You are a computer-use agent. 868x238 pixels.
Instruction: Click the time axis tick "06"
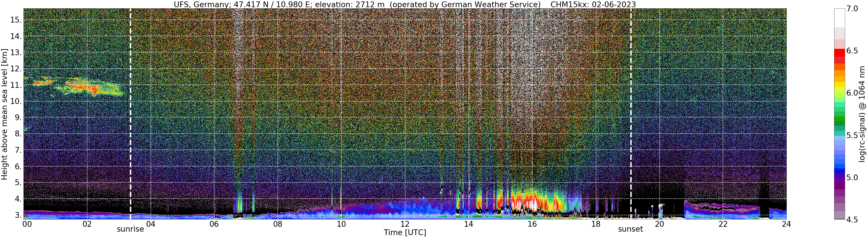[214, 224]
